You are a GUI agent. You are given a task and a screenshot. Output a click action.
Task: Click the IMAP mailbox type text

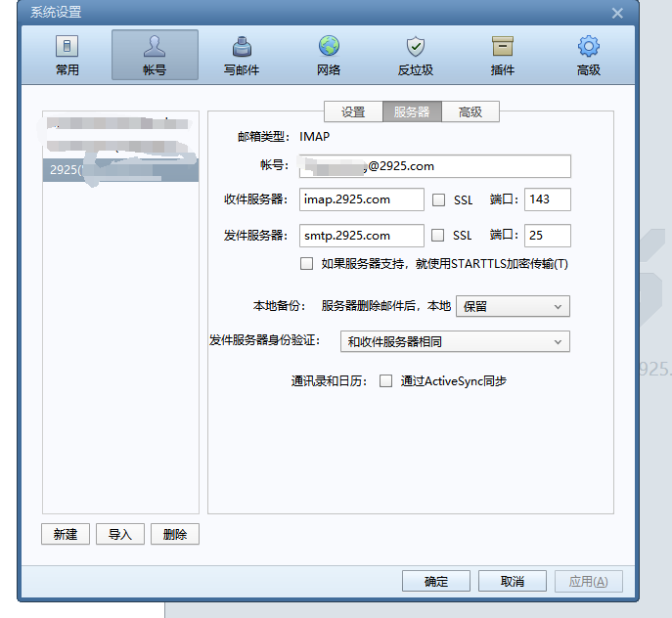pos(314,137)
